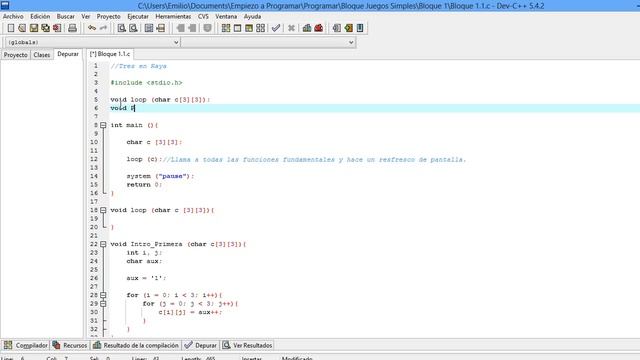Open the Buscar menu
The width and height of the screenshot is (640, 360).
point(66,16)
